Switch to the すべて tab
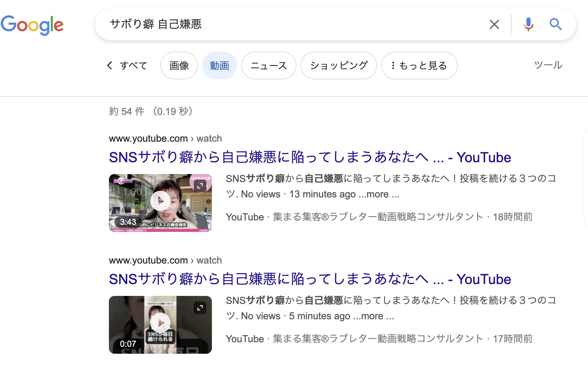Image resolution: width=588 pixels, height=376 pixels. 134,65
